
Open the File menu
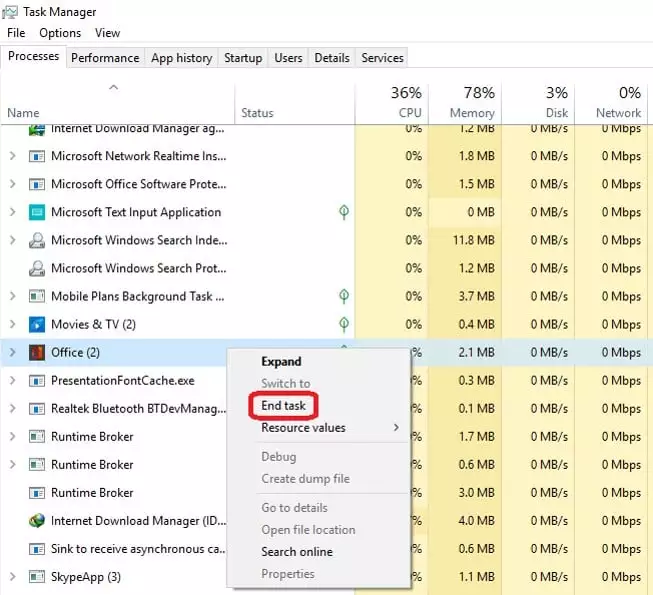[16, 33]
